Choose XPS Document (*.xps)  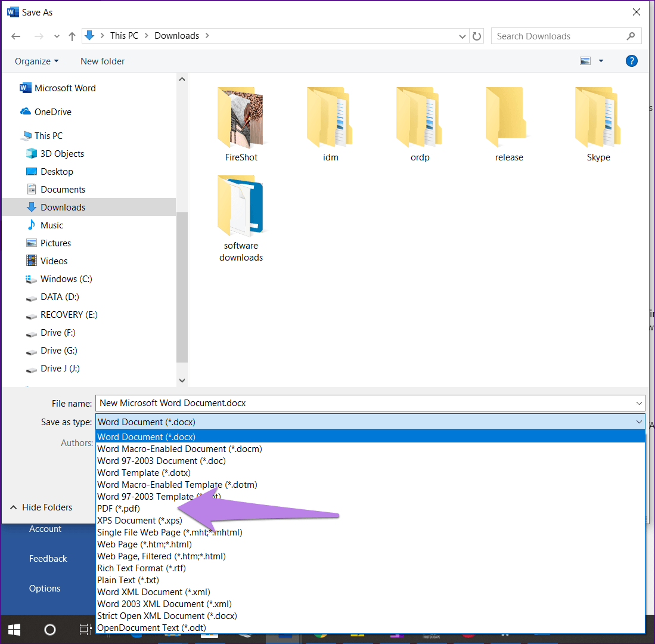[370, 521]
